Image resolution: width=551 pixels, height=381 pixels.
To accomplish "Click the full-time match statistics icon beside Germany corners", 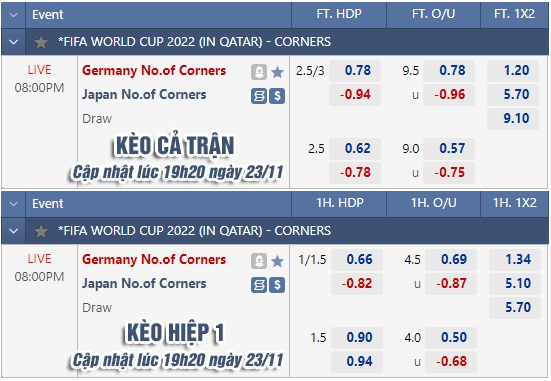I will tap(259, 72).
